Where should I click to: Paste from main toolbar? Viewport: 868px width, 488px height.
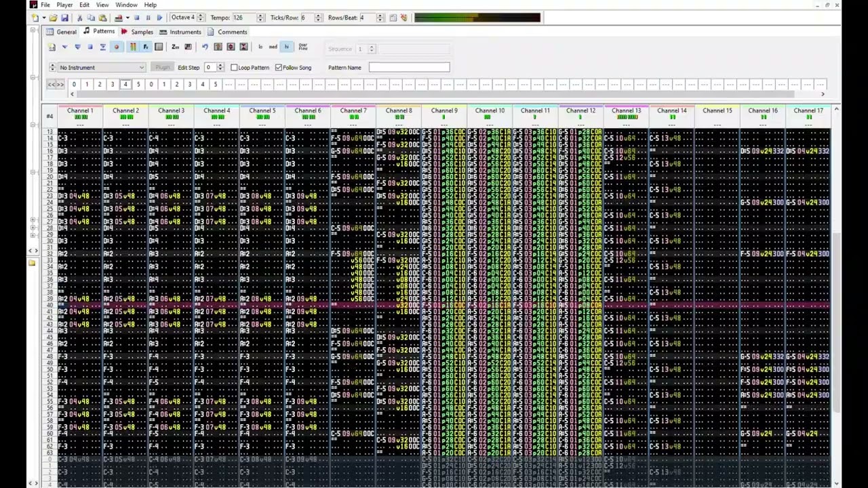pyautogui.click(x=102, y=18)
